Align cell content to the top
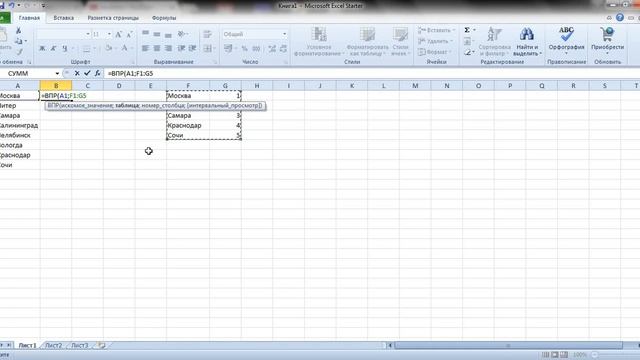The width and height of the screenshot is (640, 360). click(145, 34)
